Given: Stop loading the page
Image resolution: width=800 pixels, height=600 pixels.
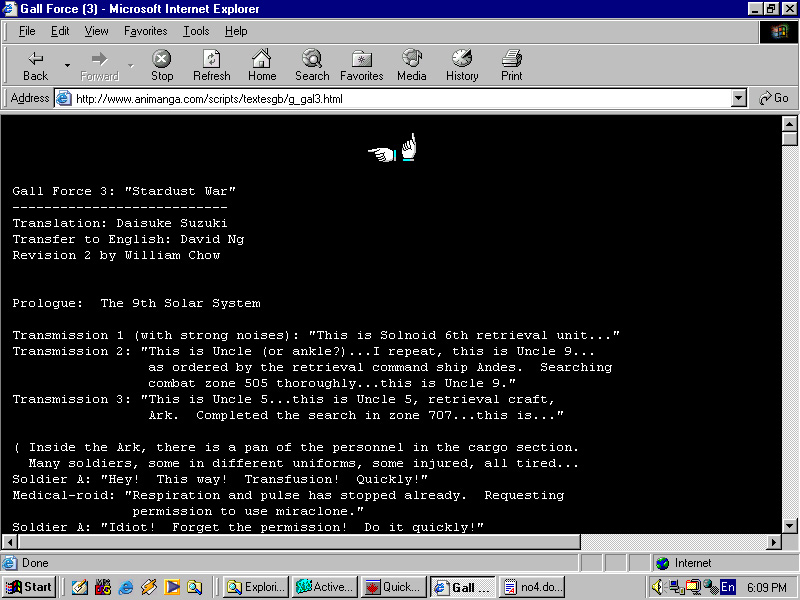Looking at the screenshot, I should click(162, 65).
